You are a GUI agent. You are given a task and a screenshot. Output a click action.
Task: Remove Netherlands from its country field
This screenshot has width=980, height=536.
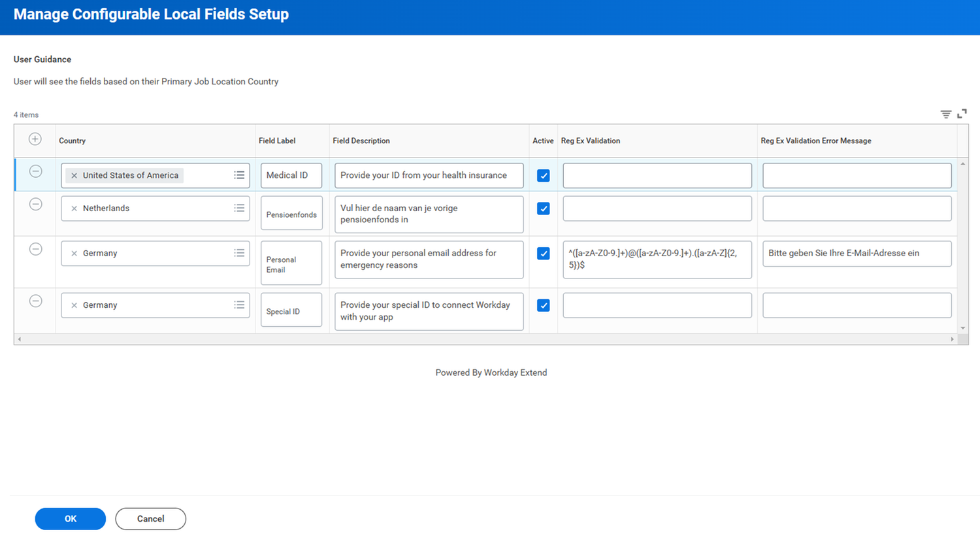74,208
